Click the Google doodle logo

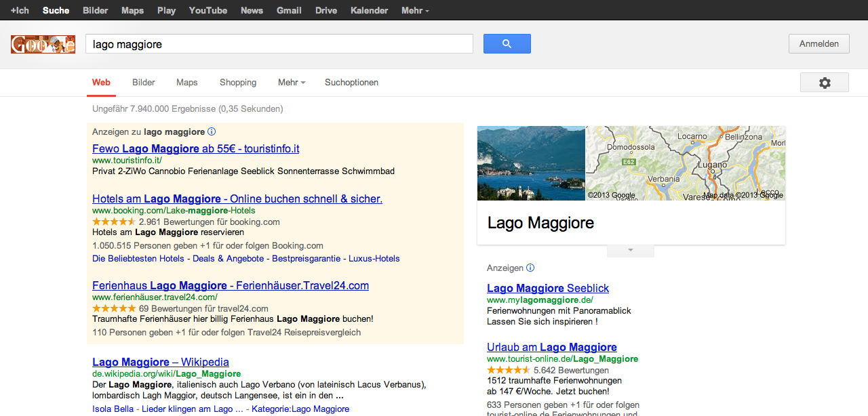coord(43,45)
